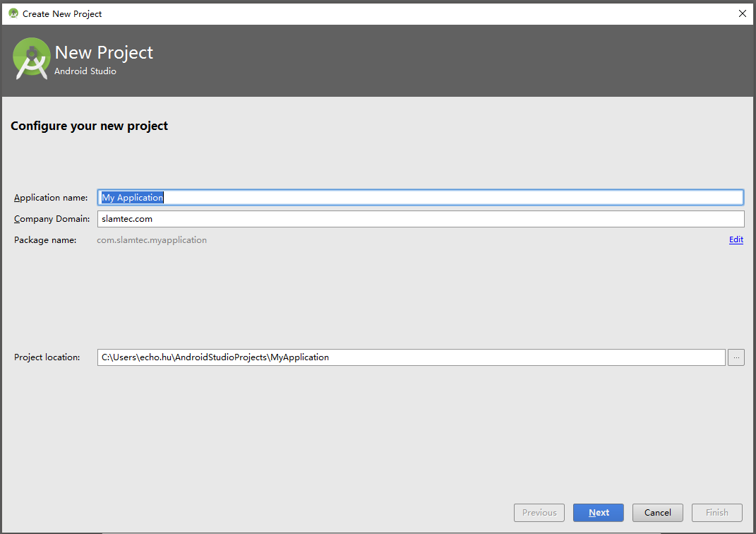Click the Next button to continue
The width and height of the screenshot is (756, 534).
click(598, 512)
